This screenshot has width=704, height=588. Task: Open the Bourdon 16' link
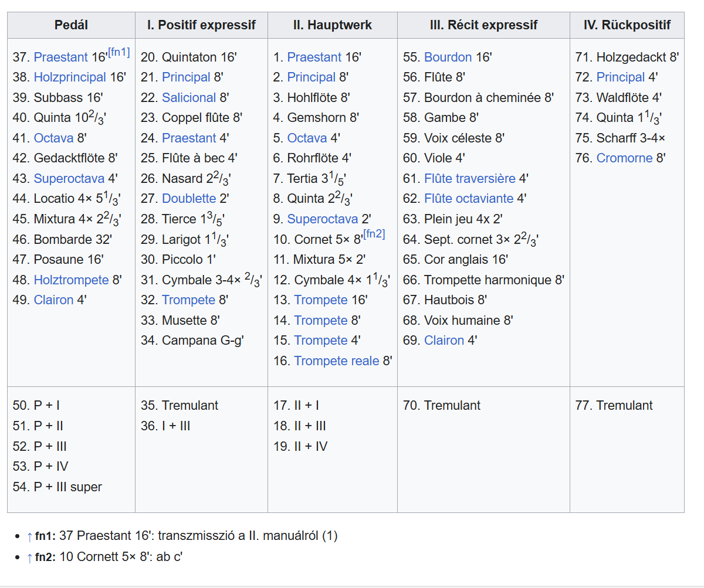click(448, 57)
